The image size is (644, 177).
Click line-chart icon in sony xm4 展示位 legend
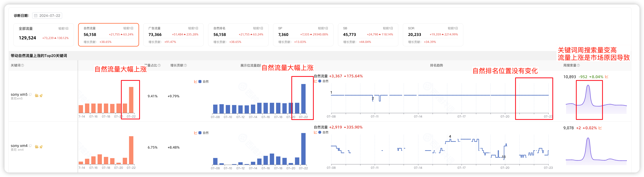pos(195,133)
